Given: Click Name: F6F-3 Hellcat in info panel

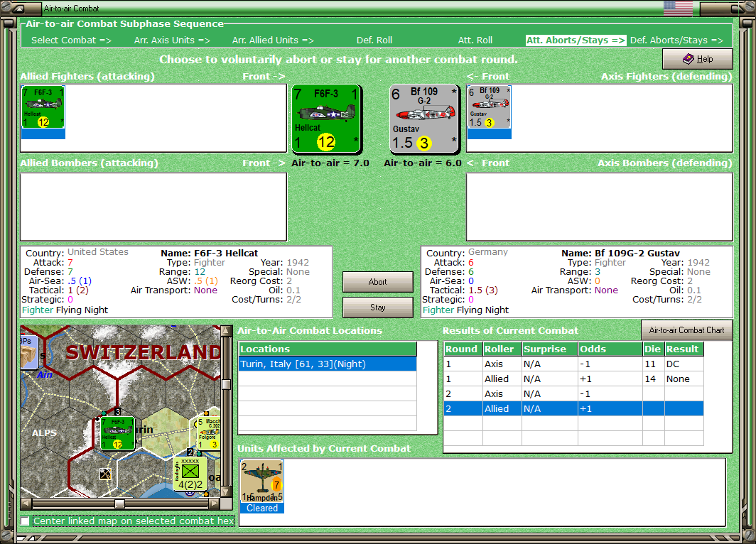Looking at the screenshot, I should [209, 254].
